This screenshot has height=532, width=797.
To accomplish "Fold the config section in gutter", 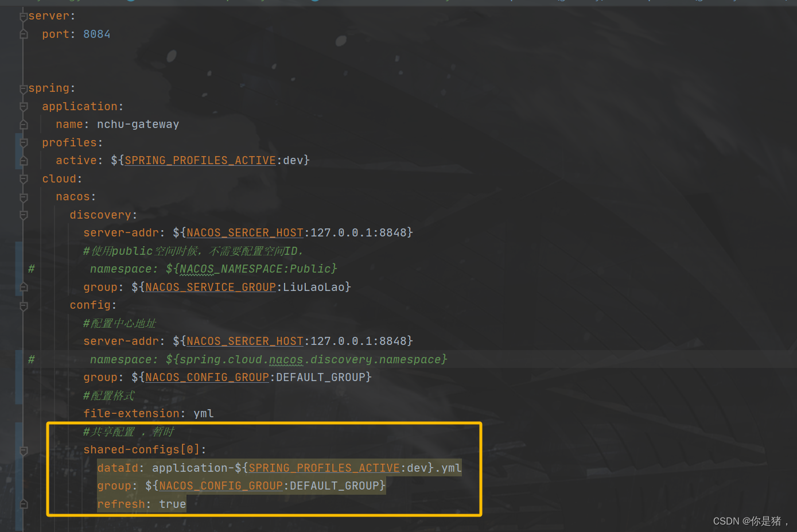I will (24, 305).
